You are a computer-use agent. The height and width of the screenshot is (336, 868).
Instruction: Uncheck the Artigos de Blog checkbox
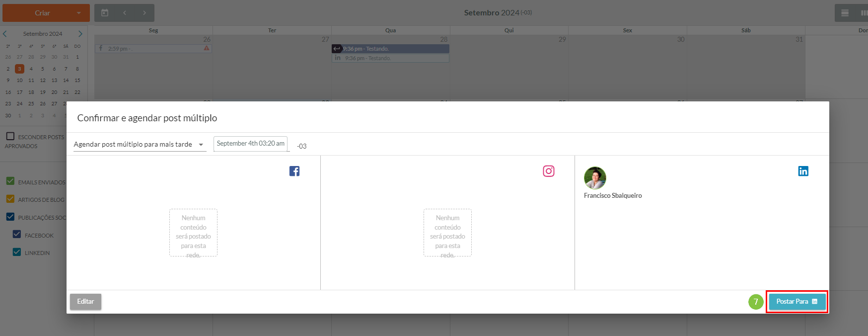click(x=10, y=199)
